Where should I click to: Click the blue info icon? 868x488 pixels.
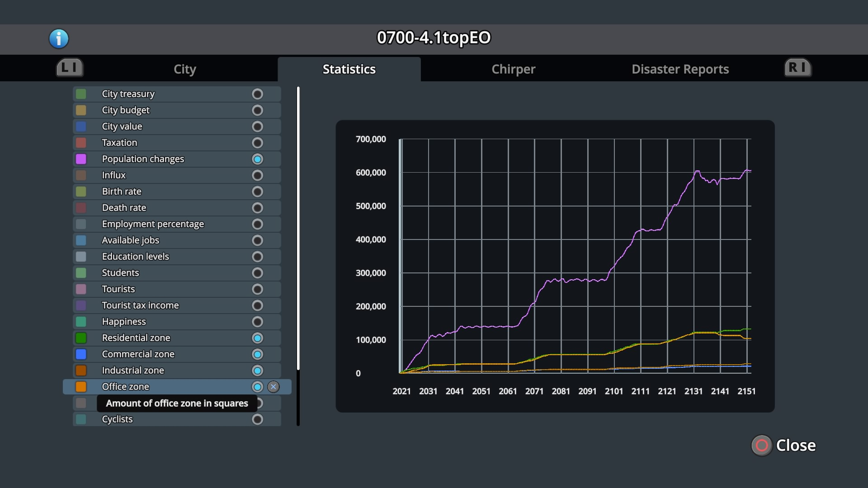59,39
